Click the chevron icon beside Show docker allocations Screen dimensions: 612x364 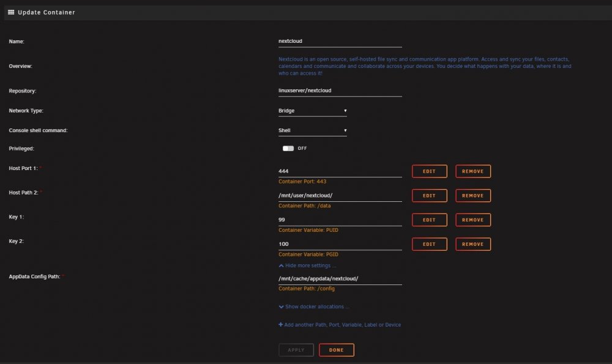281,306
